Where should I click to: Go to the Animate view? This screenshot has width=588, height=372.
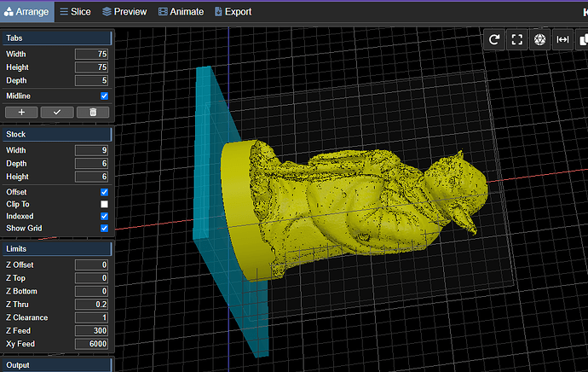coord(180,12)
